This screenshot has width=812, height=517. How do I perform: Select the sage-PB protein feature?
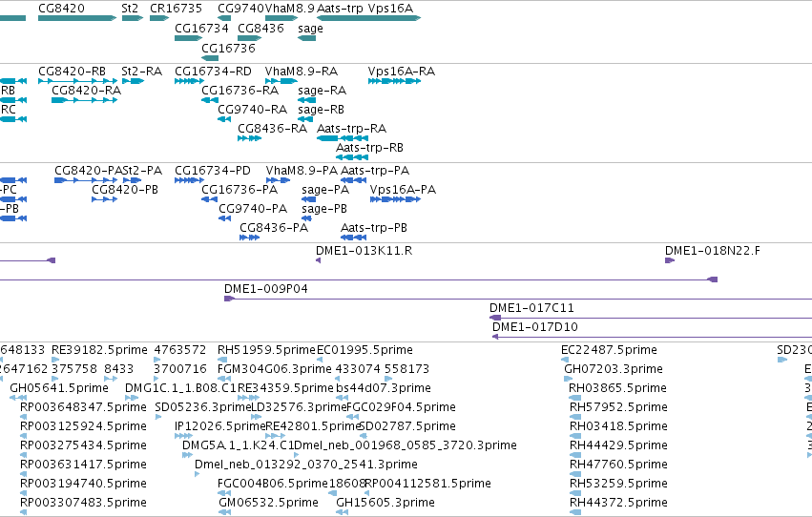pyautogui.click(x=306, y=218)
